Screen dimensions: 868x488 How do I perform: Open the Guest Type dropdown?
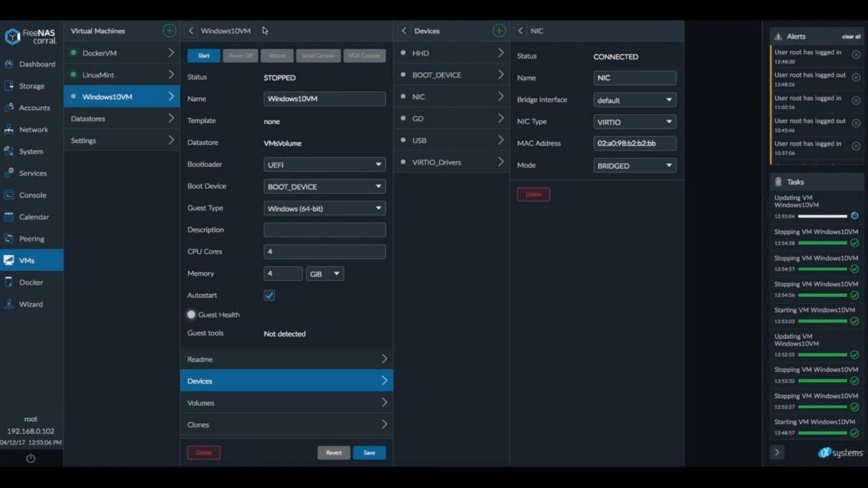coord(324,208)
